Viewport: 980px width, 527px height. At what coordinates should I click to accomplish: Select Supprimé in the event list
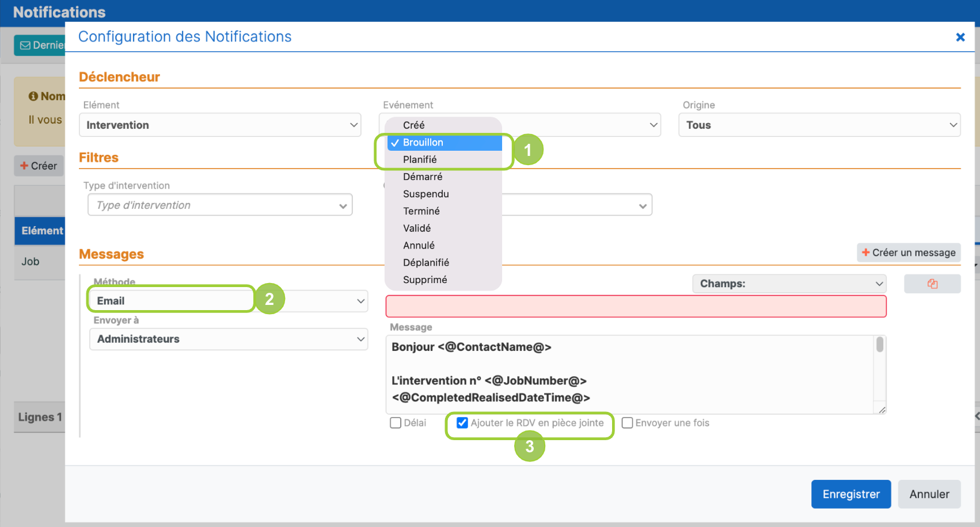[x=443, y=280]
